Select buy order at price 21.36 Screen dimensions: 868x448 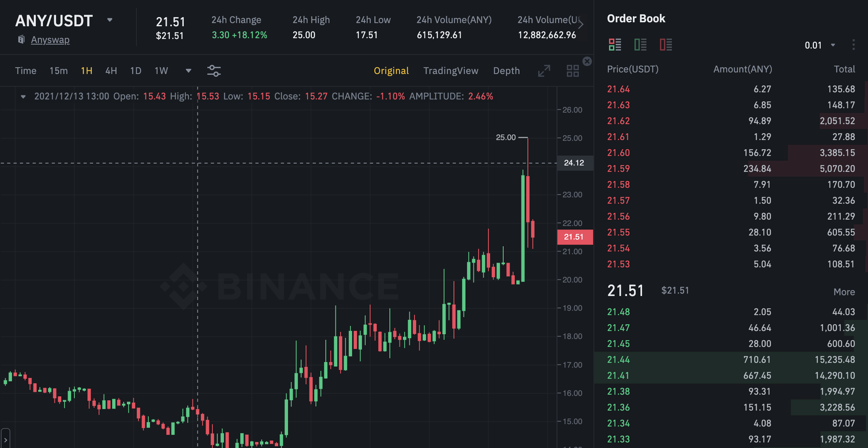pyautogui.click(x=731, y=407)
